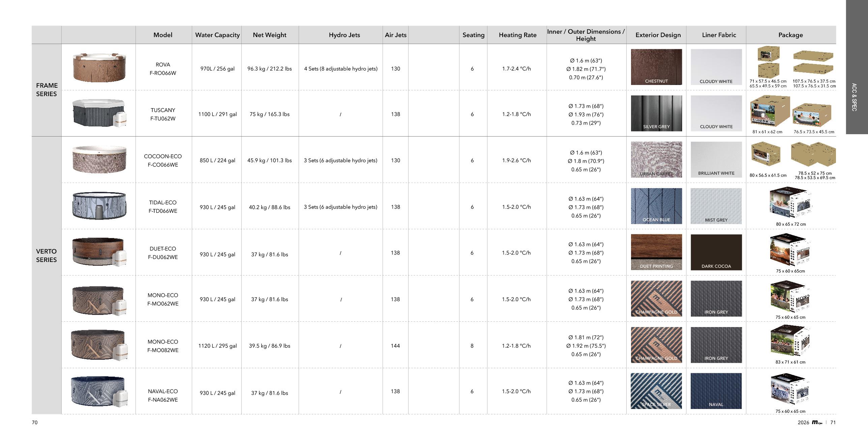
Task: Click the TIDAL-ECO package box image
Action: (x=790, y=203)
